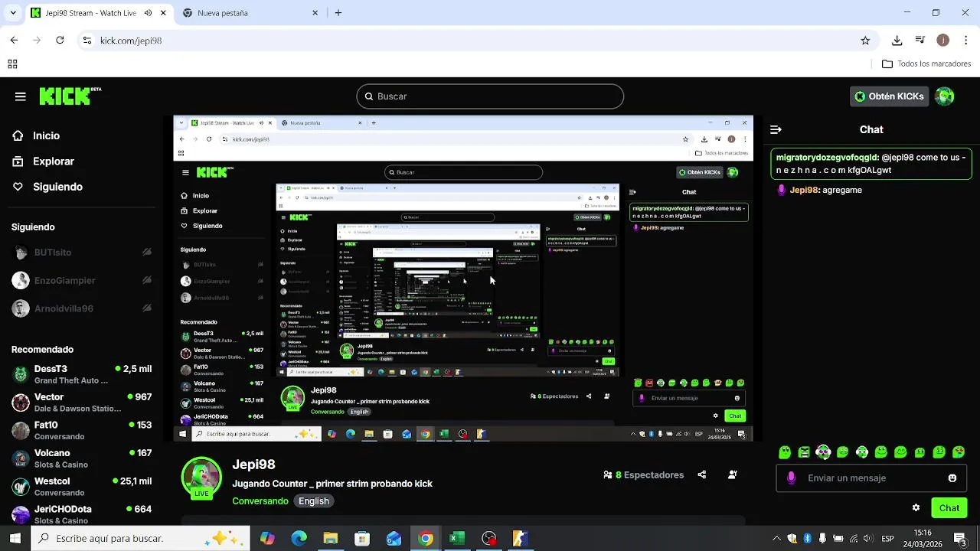
Task: Click the eye-slash icon beside Arnoldvilla96
Action: (x=147, y=308)
